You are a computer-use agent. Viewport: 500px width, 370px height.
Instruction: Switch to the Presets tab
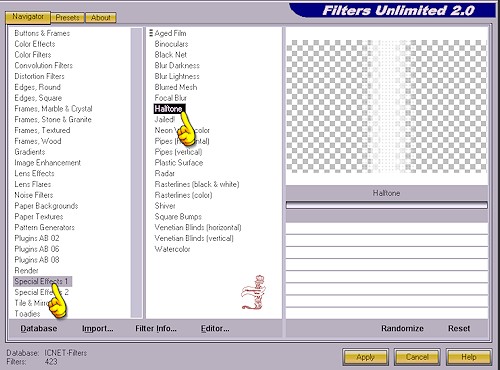(67, 18)
